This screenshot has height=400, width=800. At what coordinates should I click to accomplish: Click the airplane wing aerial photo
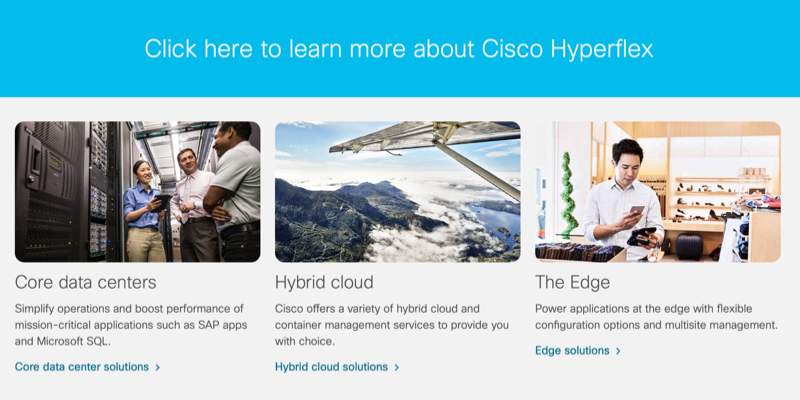[x=397, y=191]
